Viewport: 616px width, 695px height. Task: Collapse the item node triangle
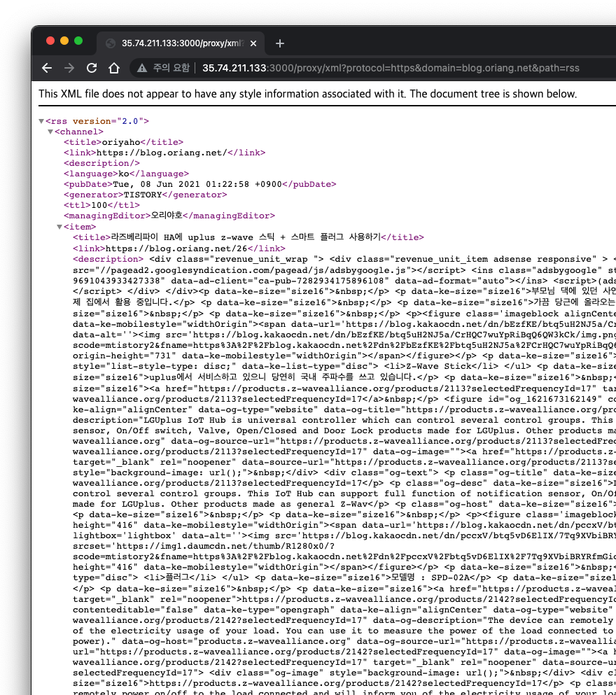[x=59, y=227]
